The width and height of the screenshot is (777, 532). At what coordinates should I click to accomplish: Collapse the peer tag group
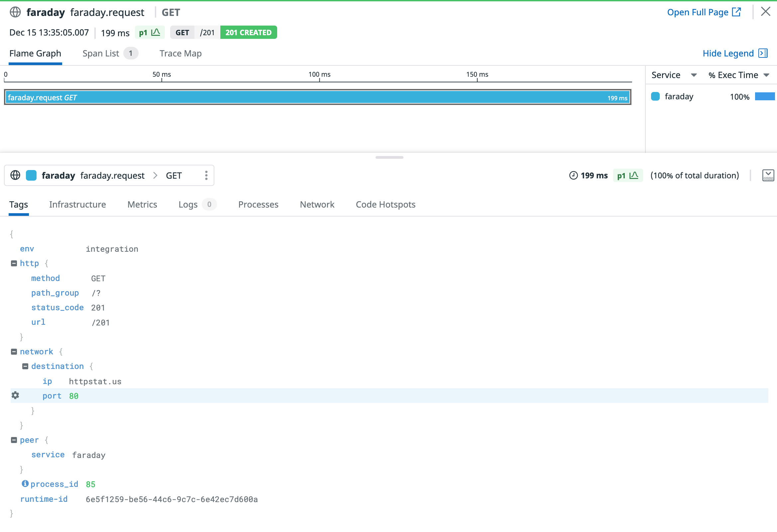click(14, 440)
